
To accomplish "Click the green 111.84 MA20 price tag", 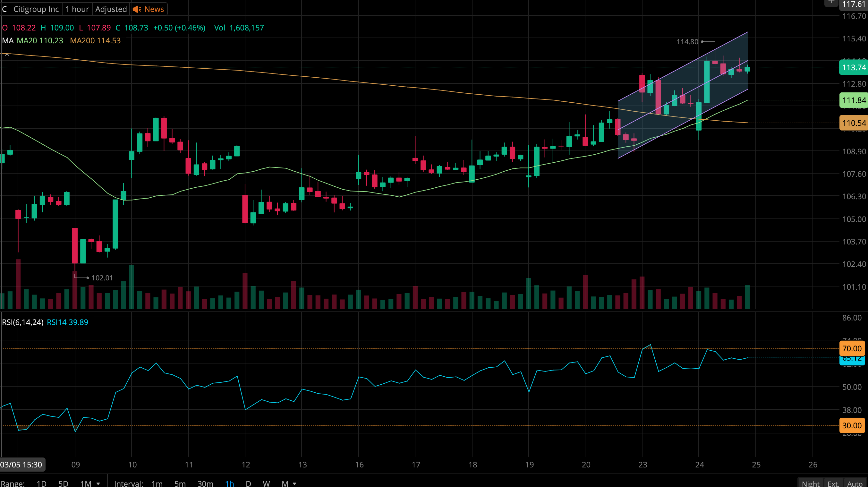I will click(853, 100).
